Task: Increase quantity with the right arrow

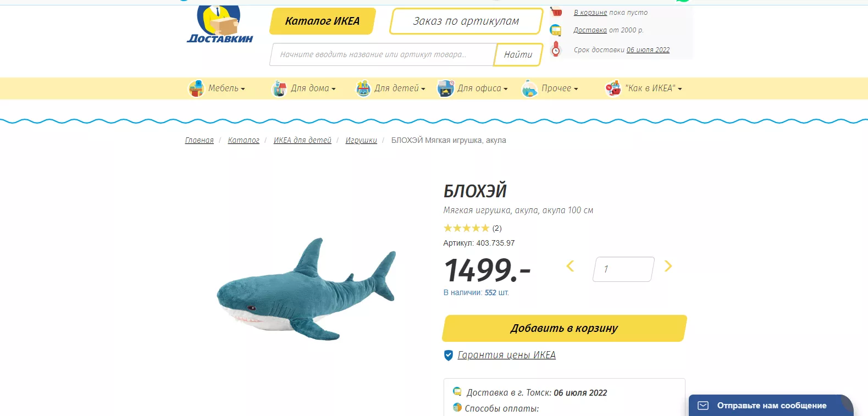Action: (668, 266)
